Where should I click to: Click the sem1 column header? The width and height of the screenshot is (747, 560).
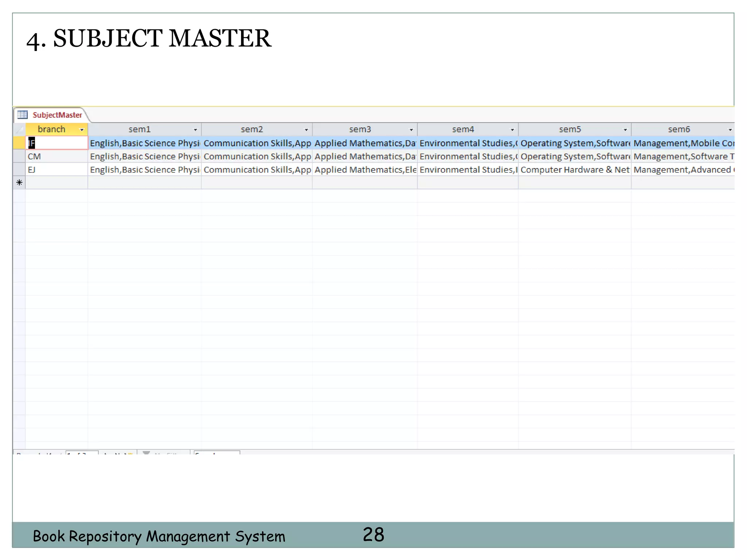pos(145,129)
